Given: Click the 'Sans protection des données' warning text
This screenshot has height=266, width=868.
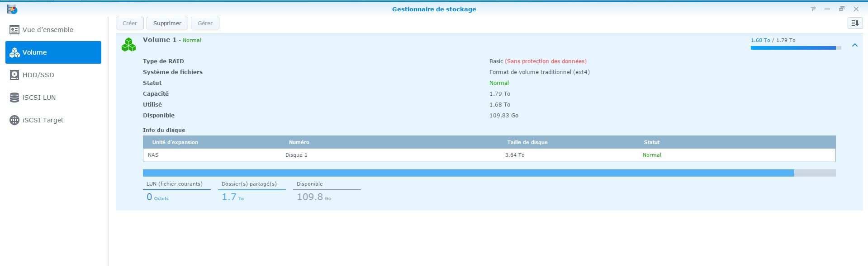Looking at the screenshot, I should (546, 61).
